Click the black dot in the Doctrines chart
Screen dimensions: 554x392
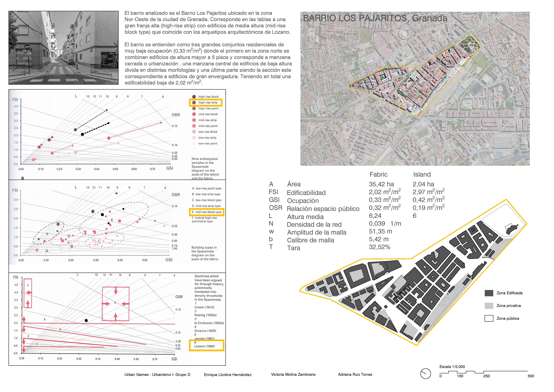pos(86,321)
